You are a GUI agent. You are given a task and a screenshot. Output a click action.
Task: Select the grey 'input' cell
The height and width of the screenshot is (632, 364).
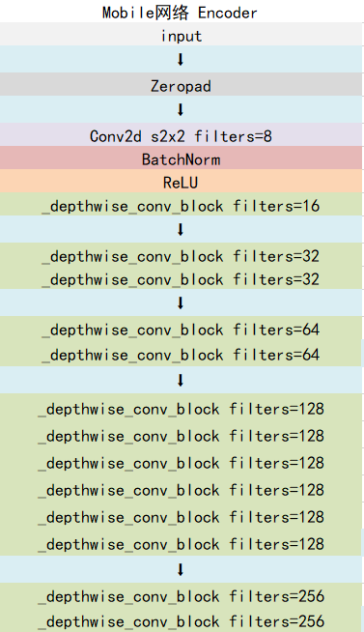[x=182, y=34]
